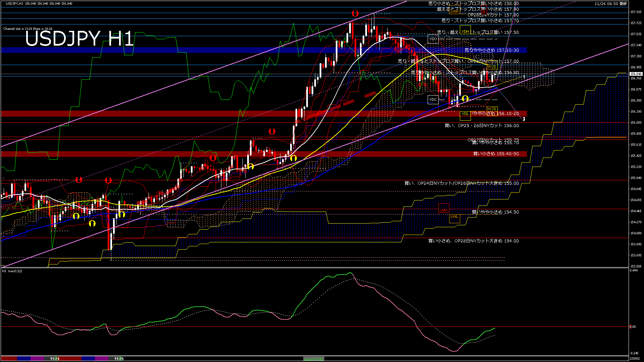Click the YDC yesterday-close marker box

433,100
